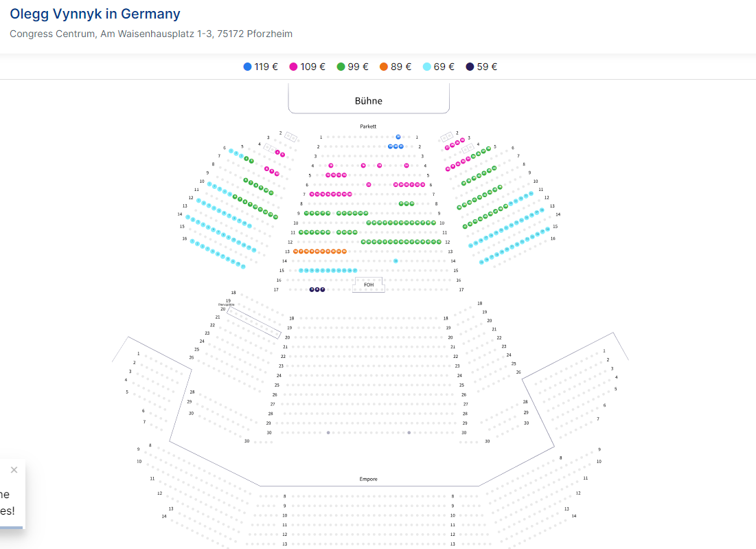This screenshot has width=756, height=549.
Task: Click the 69 € price label
Action: 444,67
